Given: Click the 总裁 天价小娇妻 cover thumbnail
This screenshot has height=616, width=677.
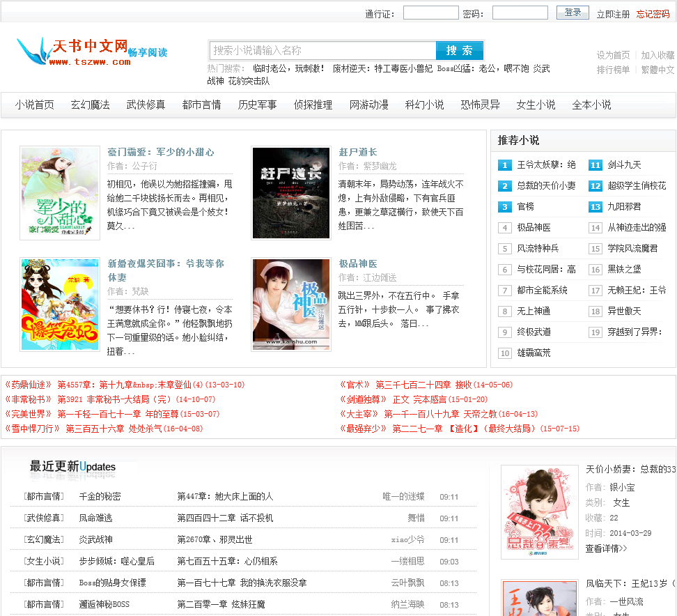Looking at the screenshot, I should (x=539, y=512).
